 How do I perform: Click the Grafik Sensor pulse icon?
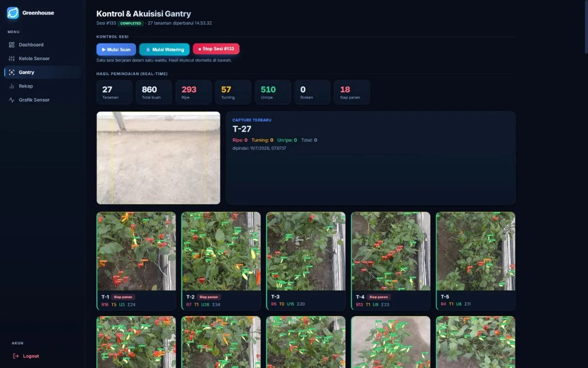pyautogui.click(x=12, y=100)
